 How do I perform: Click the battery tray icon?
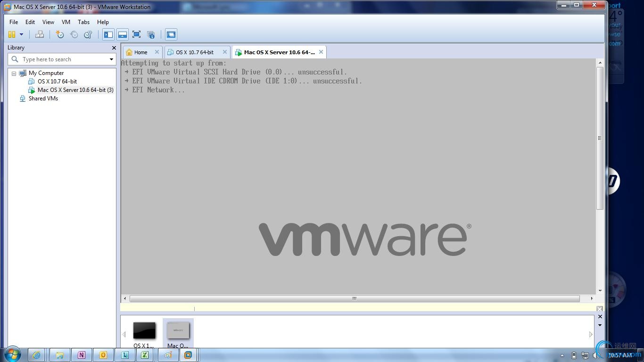pos(574,356)
